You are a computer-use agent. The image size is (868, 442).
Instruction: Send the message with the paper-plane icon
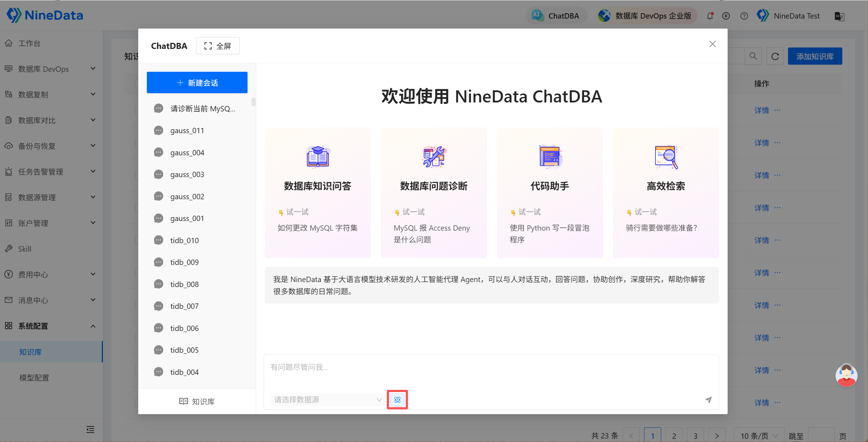[x=708, y=400]
